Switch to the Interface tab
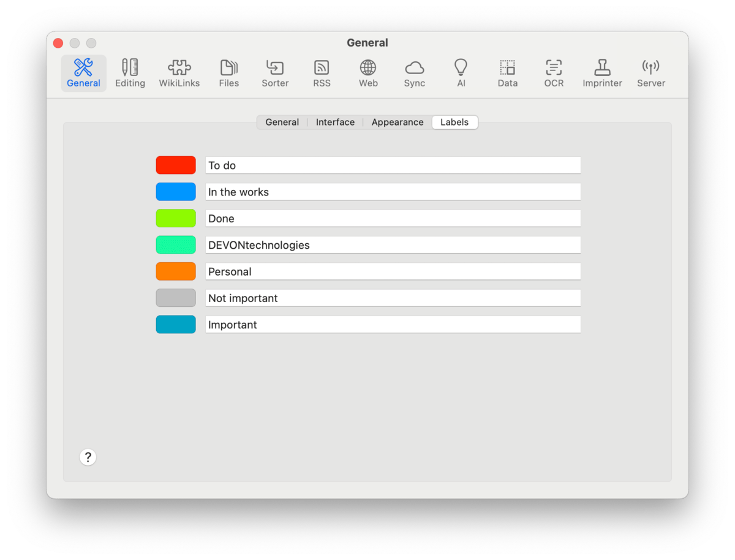The width and height of the screenshot is (735, 560). [x=335, y=122]
